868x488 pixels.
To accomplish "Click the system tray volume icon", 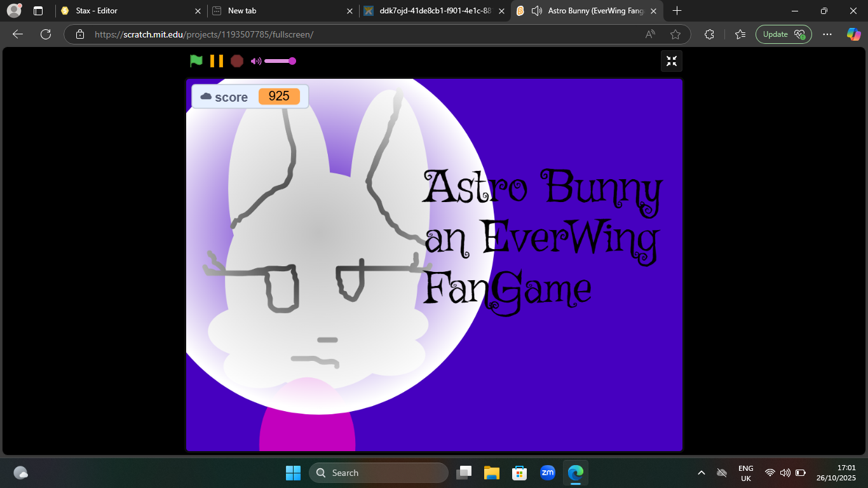I will [x=785, y=473].
